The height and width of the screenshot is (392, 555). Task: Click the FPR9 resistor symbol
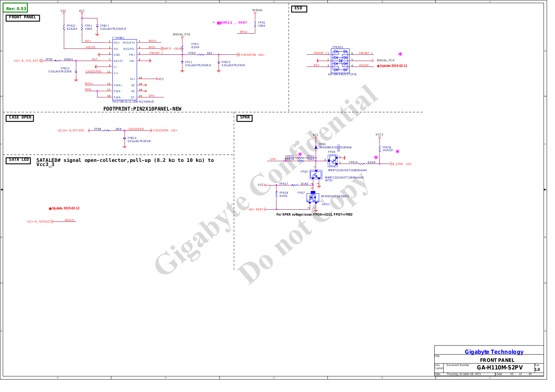pos(200,54)
